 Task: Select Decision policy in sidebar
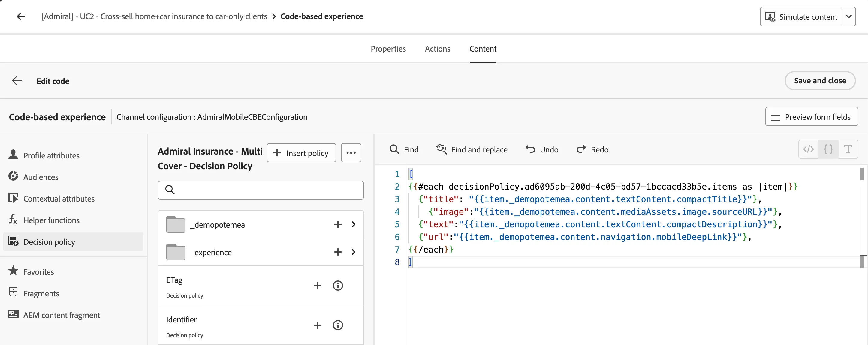coord(73,241)
